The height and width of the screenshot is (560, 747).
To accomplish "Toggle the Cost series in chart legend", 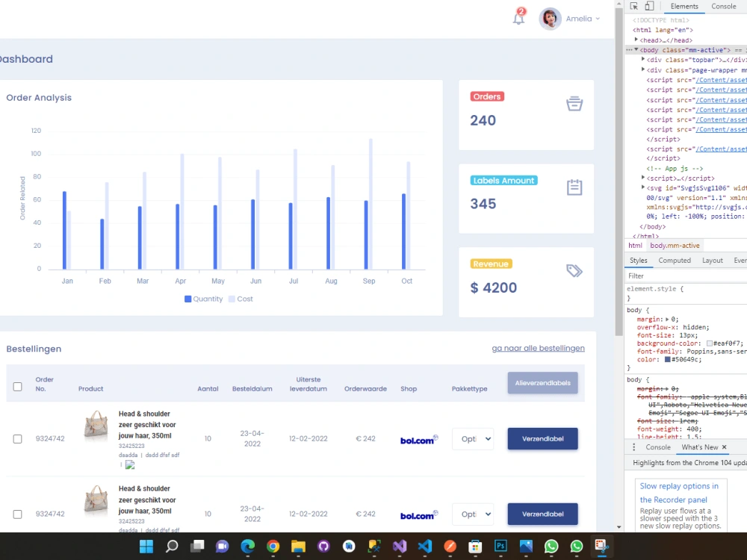I will [x=241, y=299].
